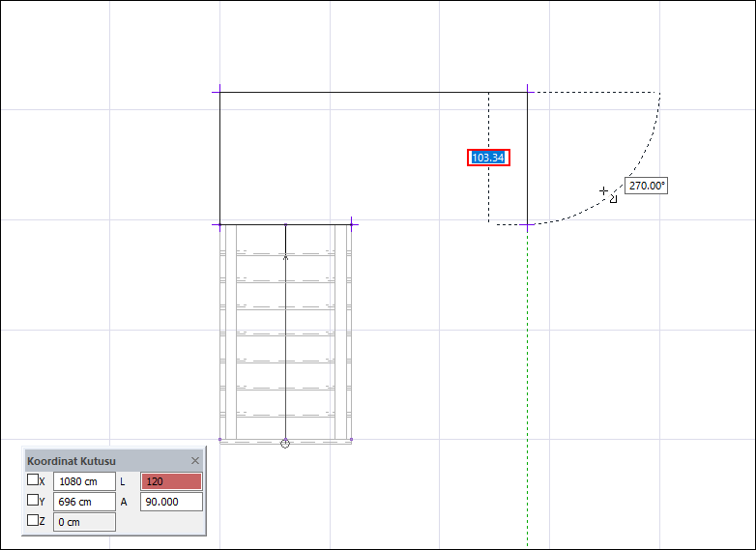
Task: Enable the X coordinate lock checkbox
Action: [x=33, y=479]
